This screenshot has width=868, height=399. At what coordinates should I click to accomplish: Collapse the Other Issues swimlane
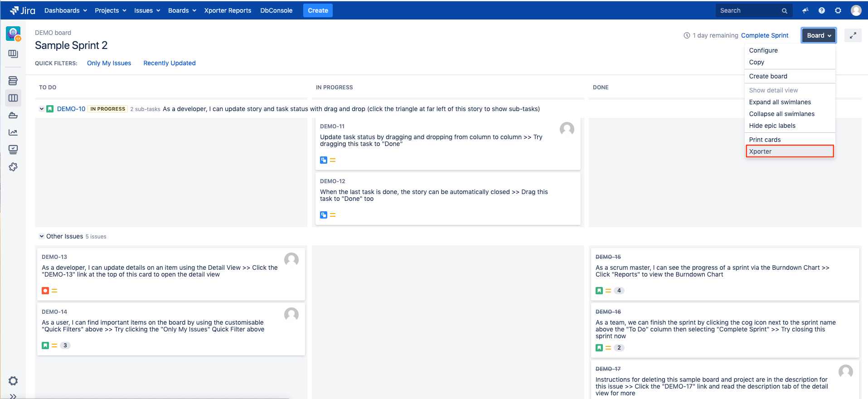click(x=42, y=236)
